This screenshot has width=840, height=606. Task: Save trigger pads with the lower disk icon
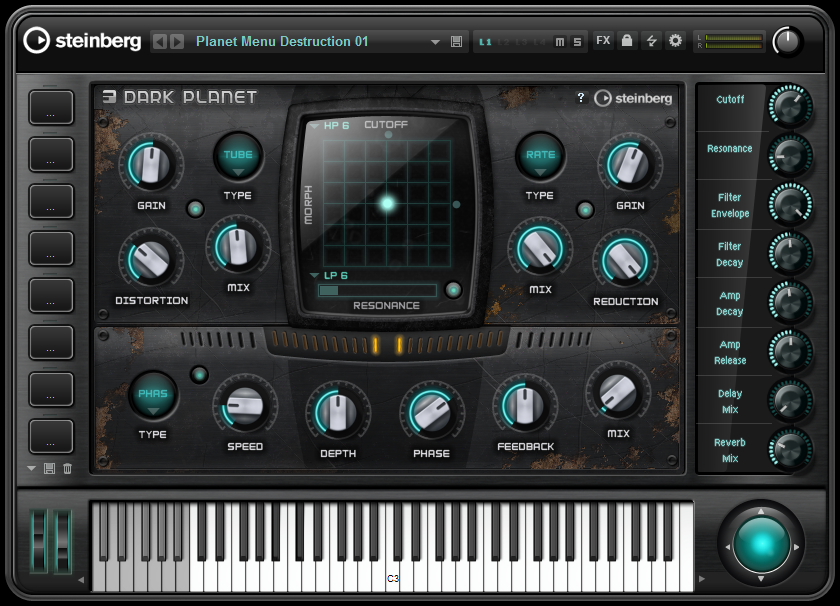49,469
